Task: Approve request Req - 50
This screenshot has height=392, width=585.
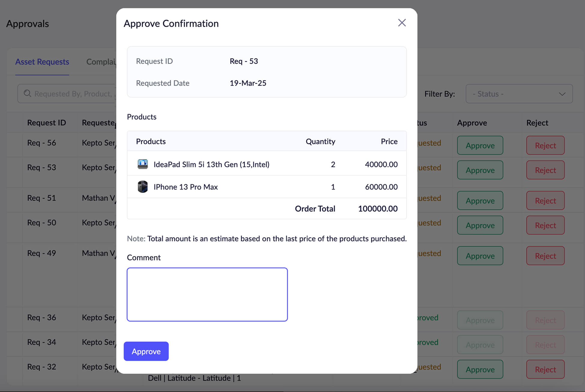Action: 480,225
